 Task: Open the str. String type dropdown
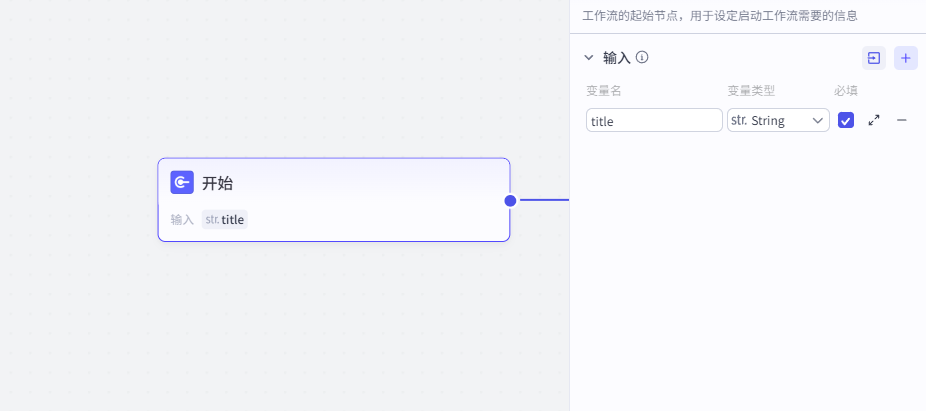click(778, 120)
